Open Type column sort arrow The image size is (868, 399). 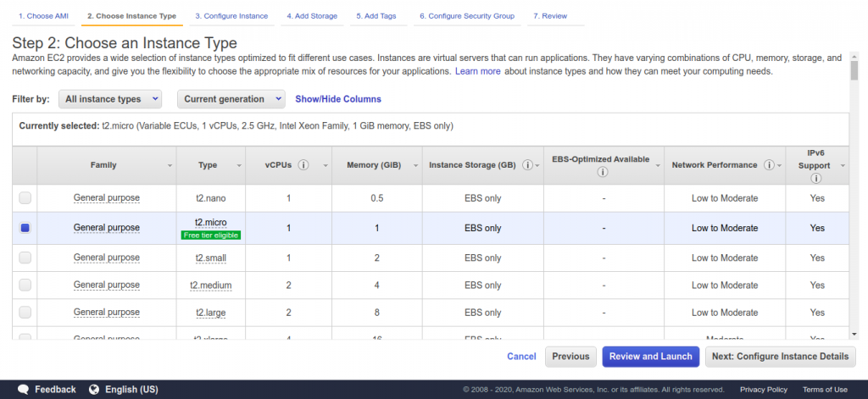point(239,166)
